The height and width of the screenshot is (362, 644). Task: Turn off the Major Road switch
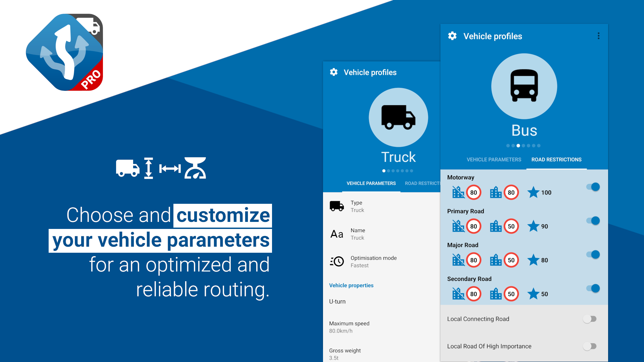pyautogui.click(x=593, y=255)
